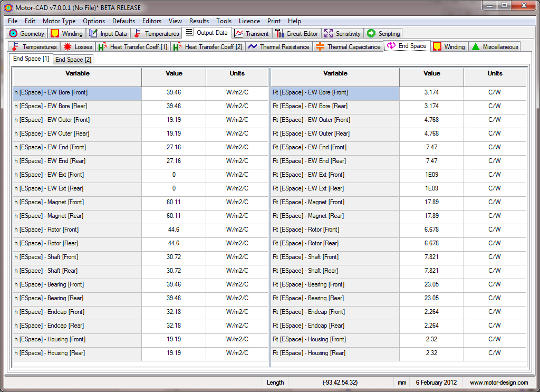Click the magenta End Space icon
This screenshot has height=392, width=540.
(x=391, y=45)
